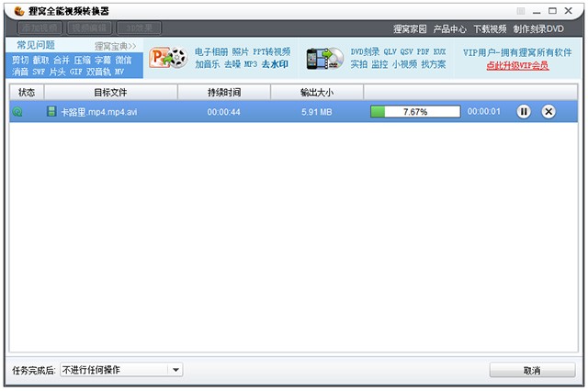Click the 找方案 link

click(433, 64)
